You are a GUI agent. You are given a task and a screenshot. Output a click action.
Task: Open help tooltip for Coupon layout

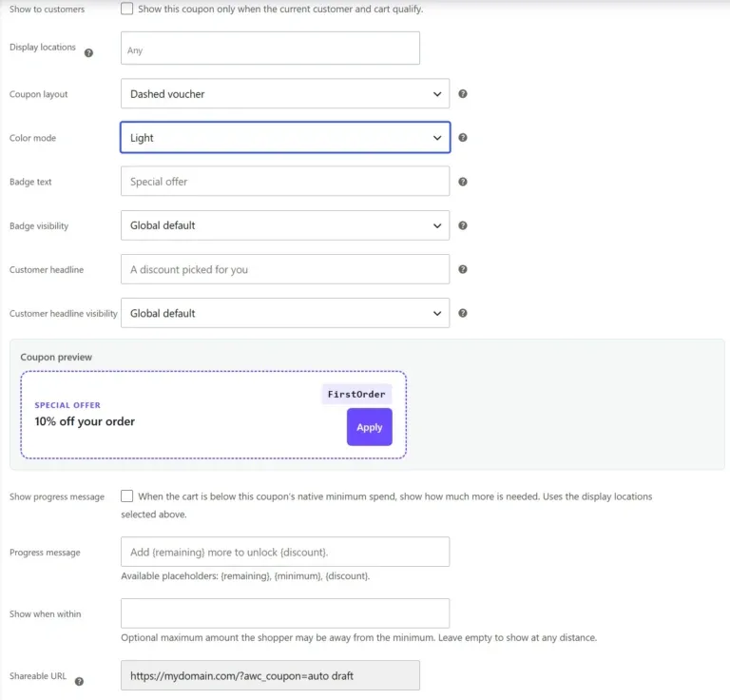click(x=462, y=93)
